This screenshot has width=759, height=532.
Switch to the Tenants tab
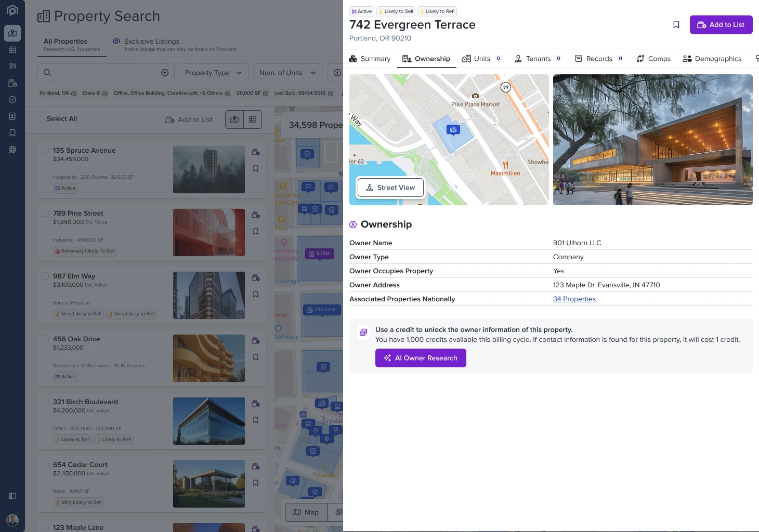[538, 59]
